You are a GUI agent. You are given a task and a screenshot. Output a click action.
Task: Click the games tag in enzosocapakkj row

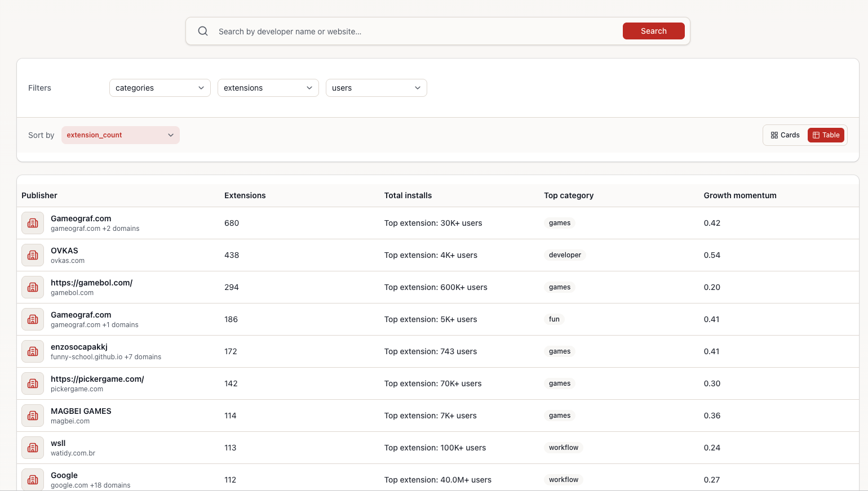[x=560, y=351]
